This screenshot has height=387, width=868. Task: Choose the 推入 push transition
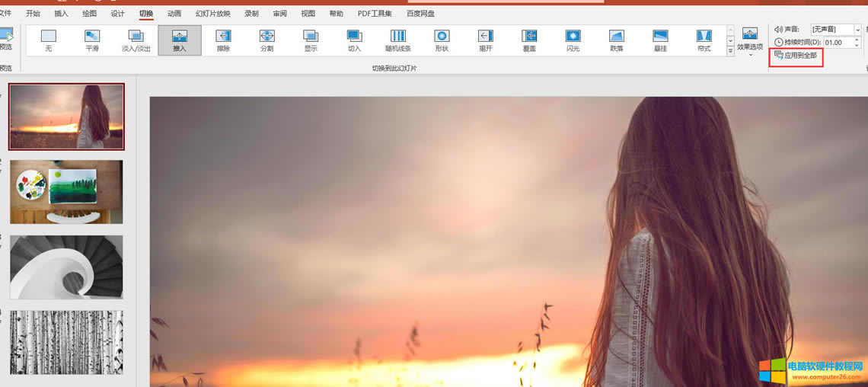[180, 40]
